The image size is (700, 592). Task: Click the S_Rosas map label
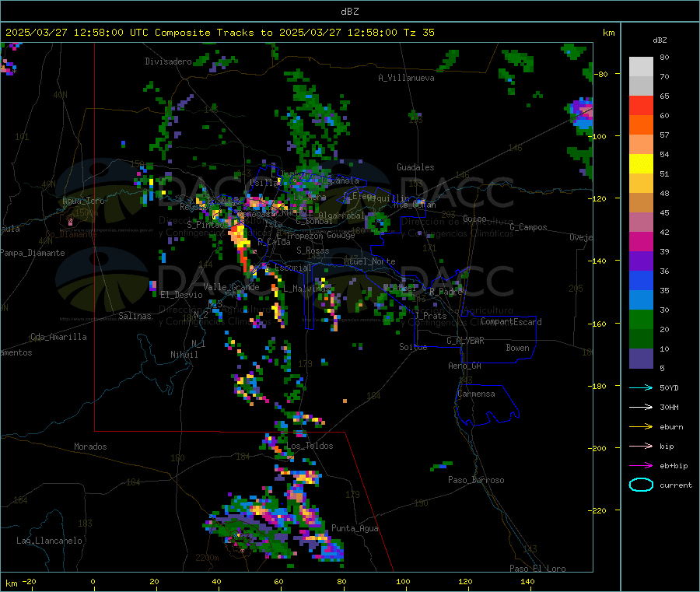pyautogui.click(x=313, y=250)
